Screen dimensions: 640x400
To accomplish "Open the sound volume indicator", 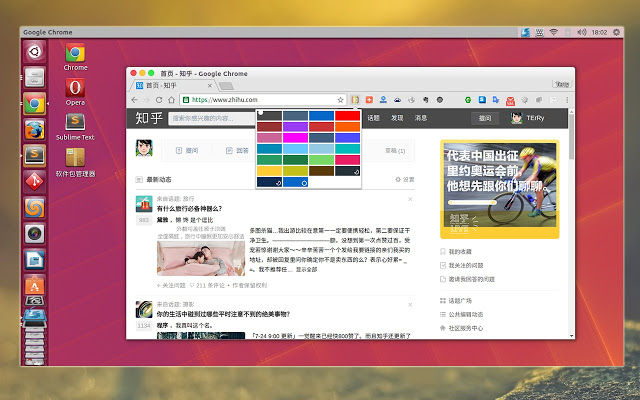I will pos(582,32).
